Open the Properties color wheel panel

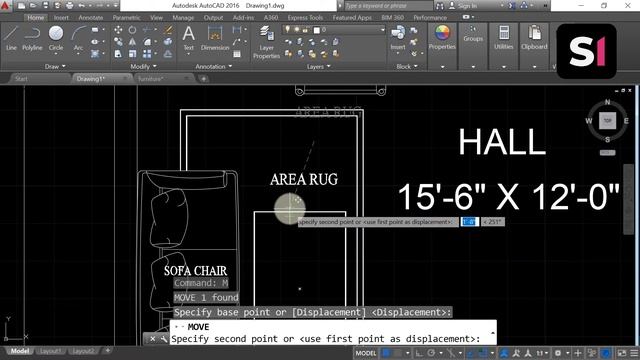coord(442,37)
